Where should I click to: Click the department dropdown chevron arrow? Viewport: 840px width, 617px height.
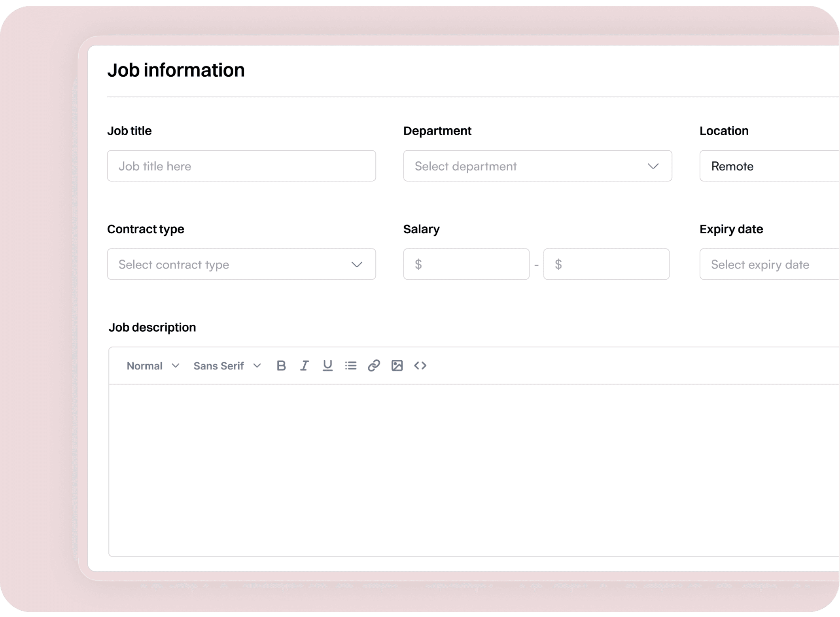tap(653, 166)
